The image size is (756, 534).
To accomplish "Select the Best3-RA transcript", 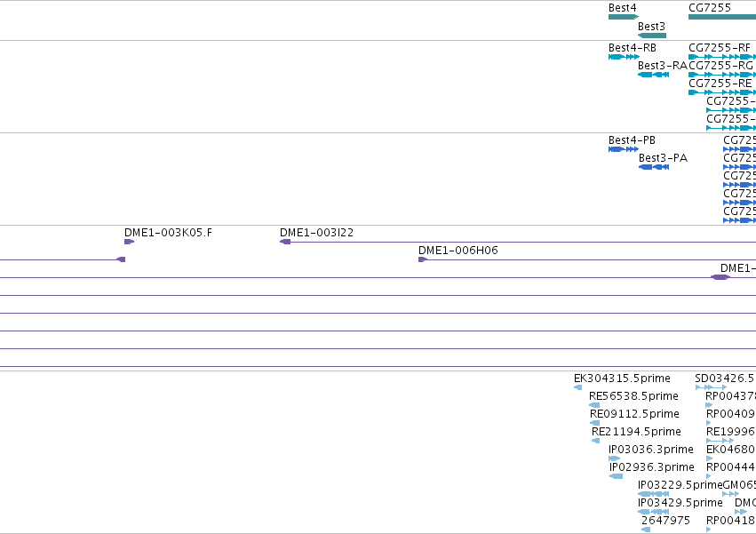I will [x=653, y=75].
